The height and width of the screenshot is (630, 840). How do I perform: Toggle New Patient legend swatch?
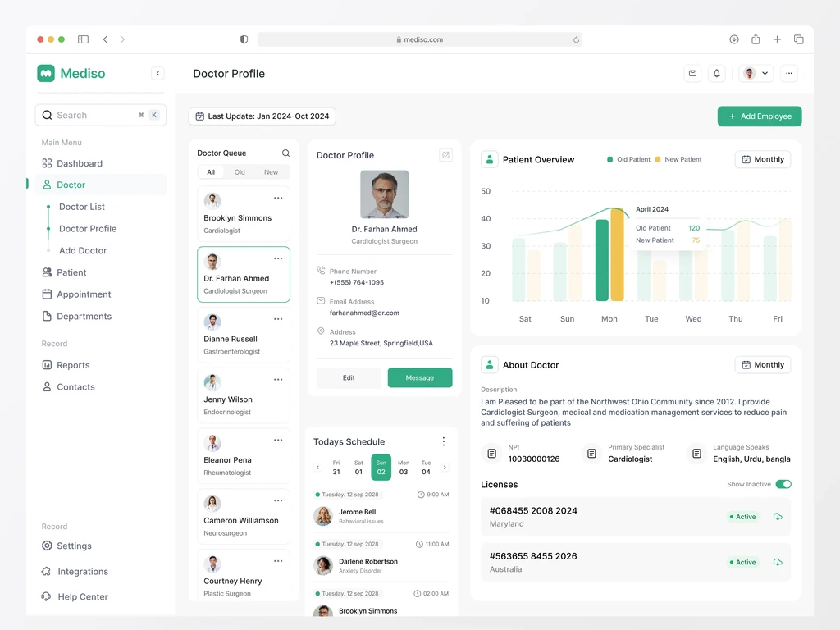click(x=658, y=160)
